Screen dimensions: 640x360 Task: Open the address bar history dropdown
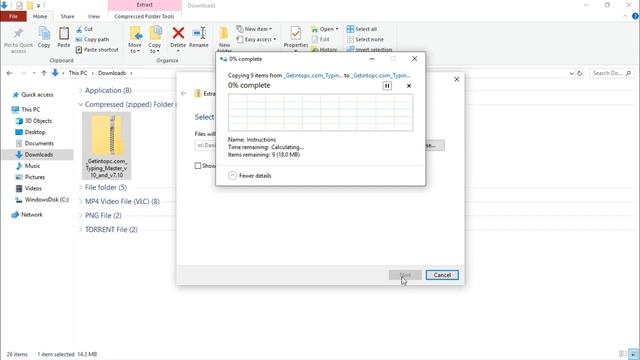pyautogui.click(x=571, y=73)
